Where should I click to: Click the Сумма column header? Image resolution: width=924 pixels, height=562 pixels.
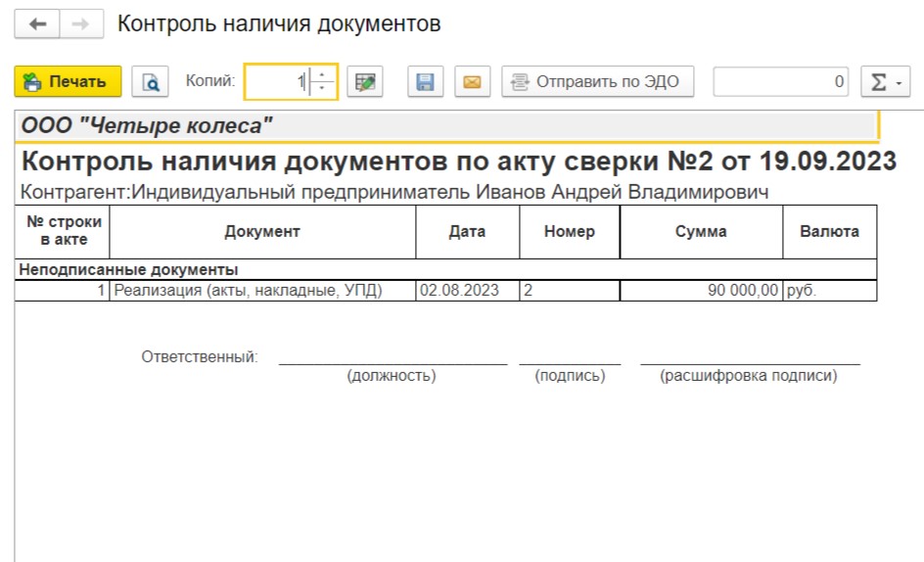701,232
